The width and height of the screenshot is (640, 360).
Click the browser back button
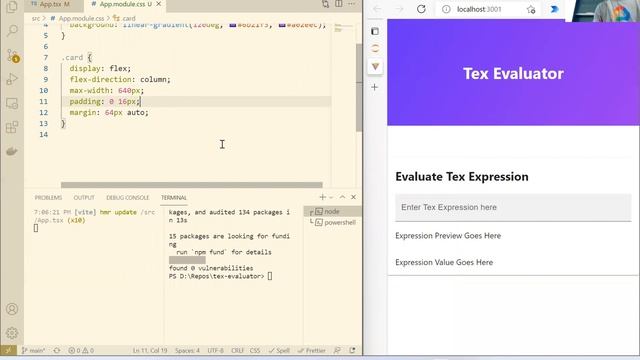[x=377, y=9]
